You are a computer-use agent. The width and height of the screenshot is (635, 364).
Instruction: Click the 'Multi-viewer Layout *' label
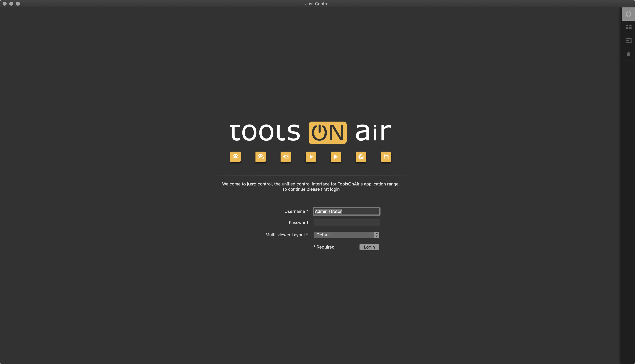[287, 235]
